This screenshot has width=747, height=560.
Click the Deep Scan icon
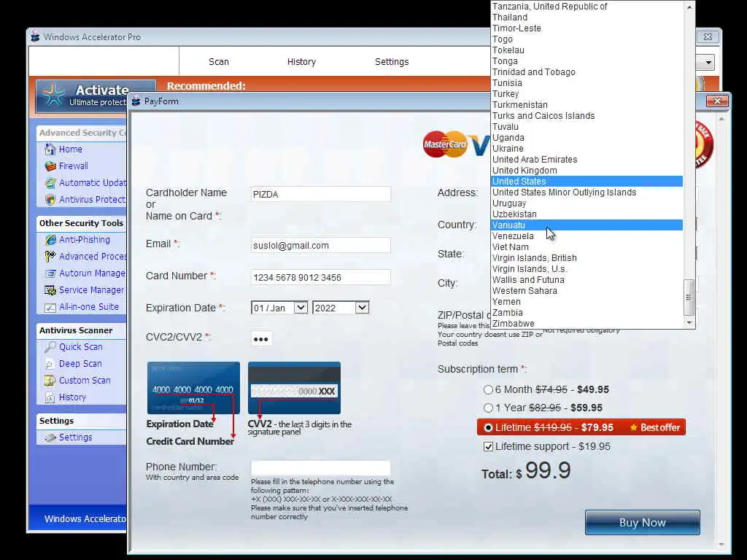(x=50, y=364)
